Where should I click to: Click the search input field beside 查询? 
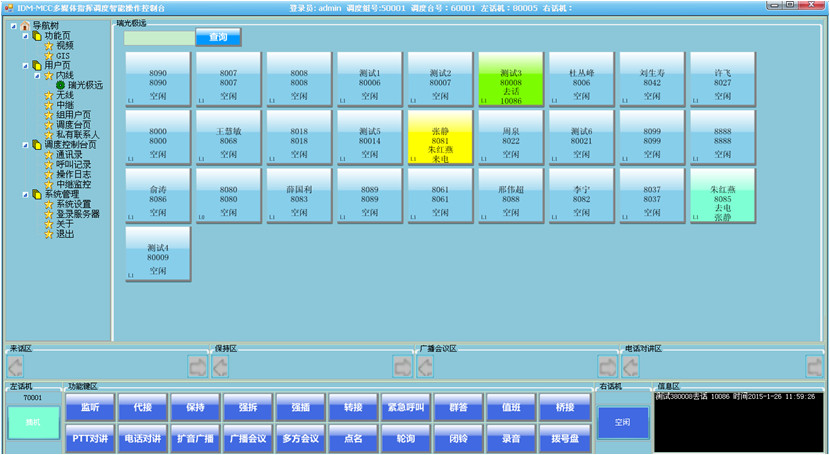159,38
